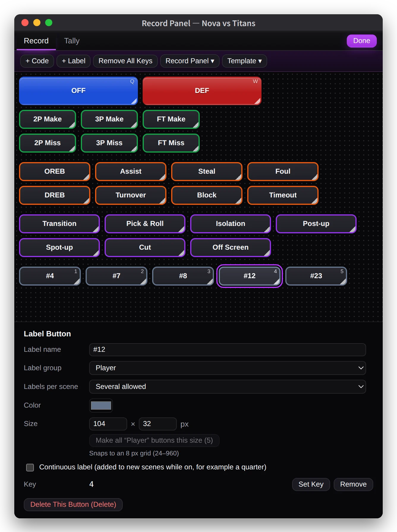
Task: Enable the Continuous label checkbox
Action: [x=30, y=468]
